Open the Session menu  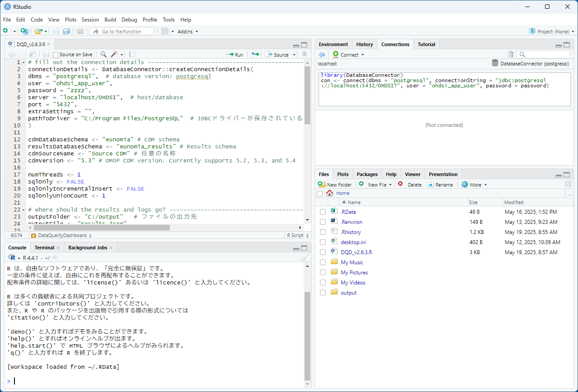(x=90, y=20)
